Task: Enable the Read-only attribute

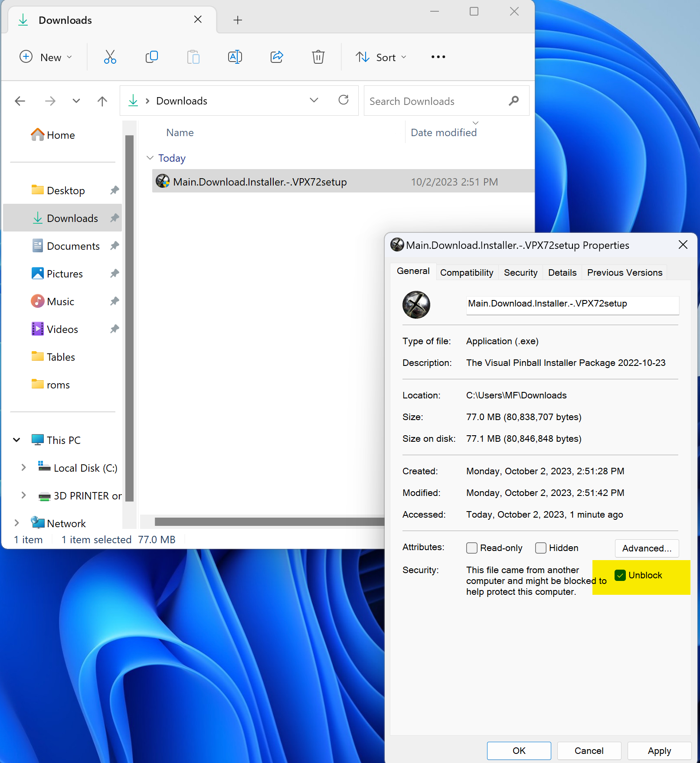Action: coord(472,548)
